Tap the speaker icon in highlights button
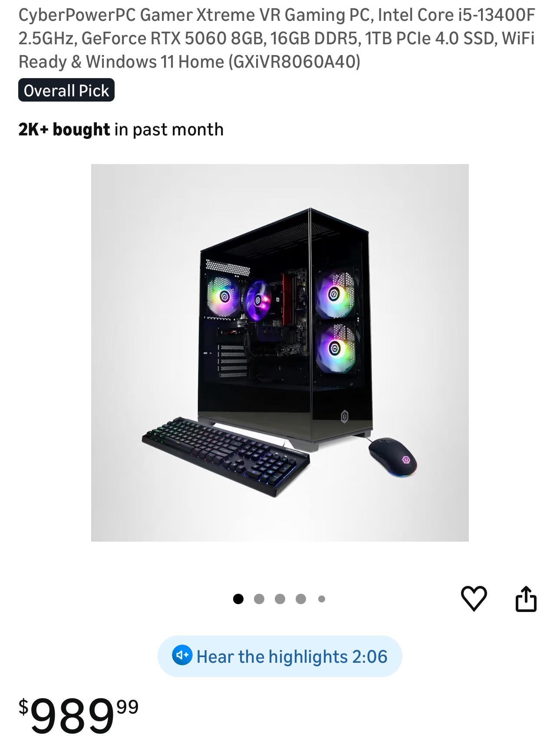 click(182, 655)
